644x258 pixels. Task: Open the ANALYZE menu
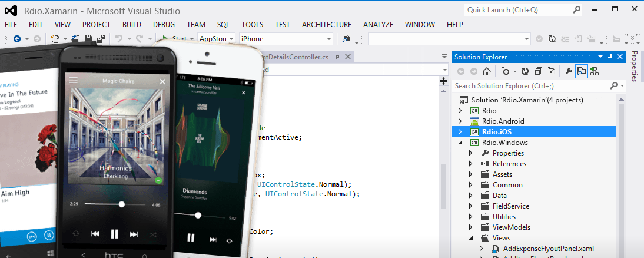pyautogui.click(x=379, y=25)
